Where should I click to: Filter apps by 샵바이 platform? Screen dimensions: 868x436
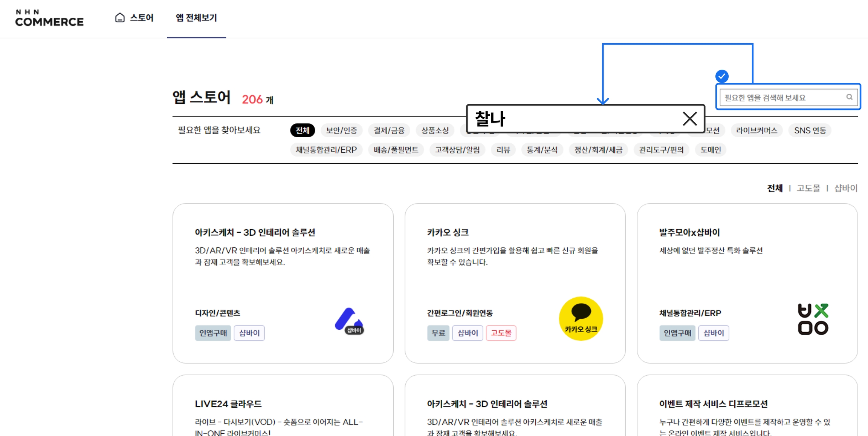click(x=845, y=188)
